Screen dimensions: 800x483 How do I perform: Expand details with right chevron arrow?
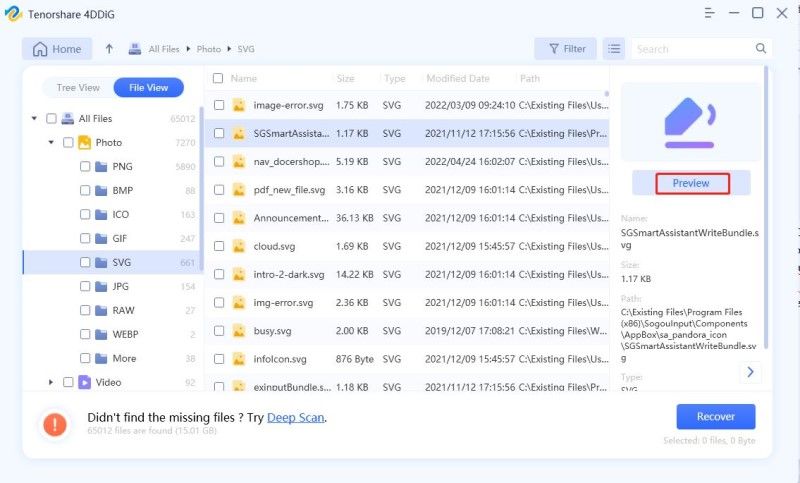[x=750, y=372]
